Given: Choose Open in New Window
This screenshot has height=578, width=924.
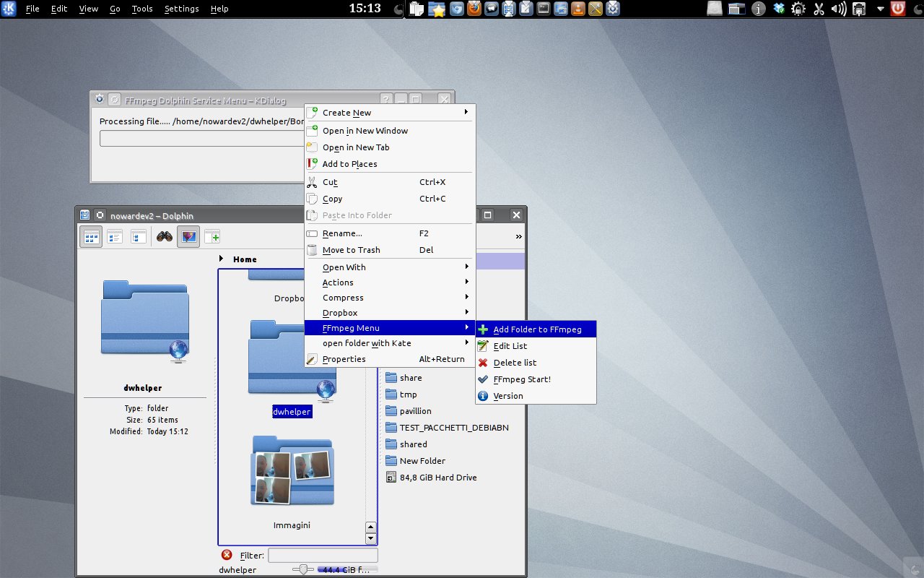Looking at the screenshot, I should coord(390,131).
